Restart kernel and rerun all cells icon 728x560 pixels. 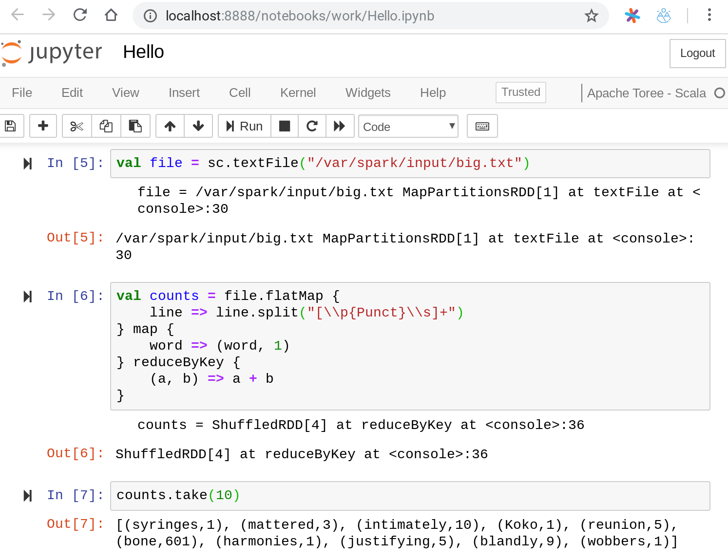[340, 126]
